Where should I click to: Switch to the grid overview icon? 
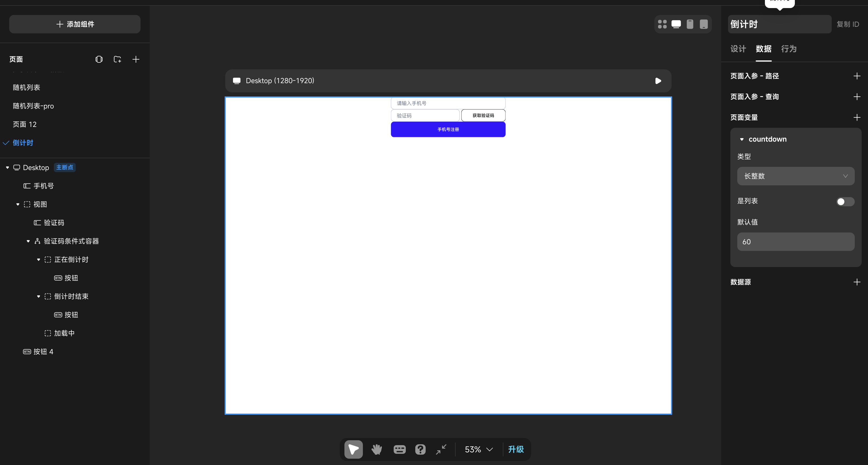pos(662,24)
